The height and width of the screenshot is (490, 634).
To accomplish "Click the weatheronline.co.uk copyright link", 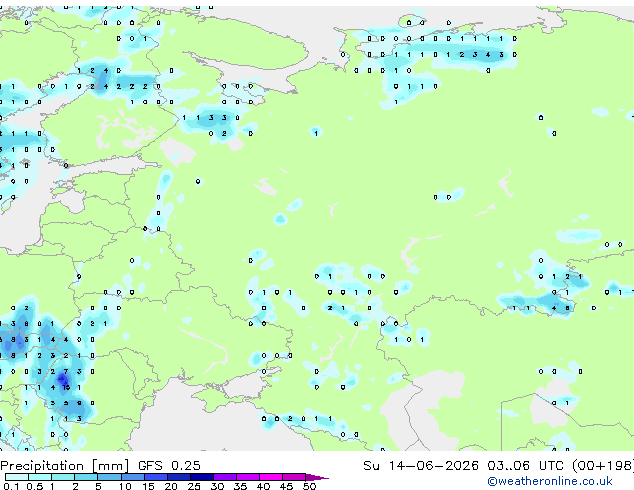I will coord(549,481).
